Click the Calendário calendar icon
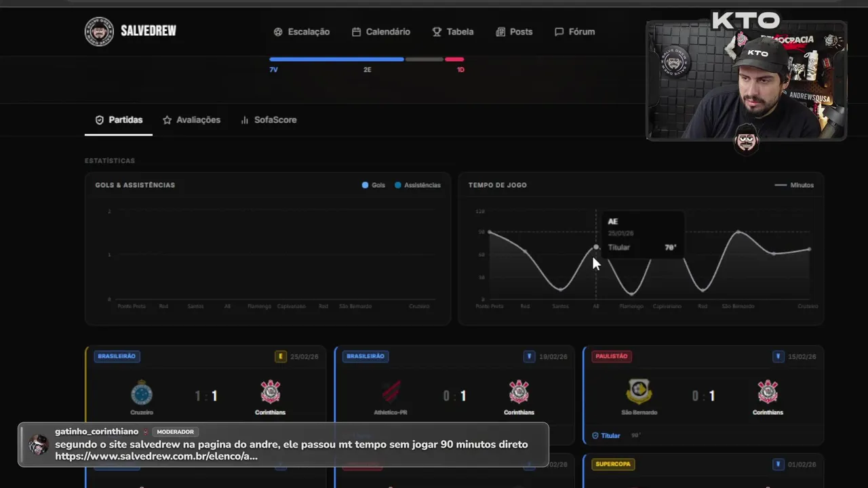This screenshot has height=488, width=868. click(x=356, y=32)
